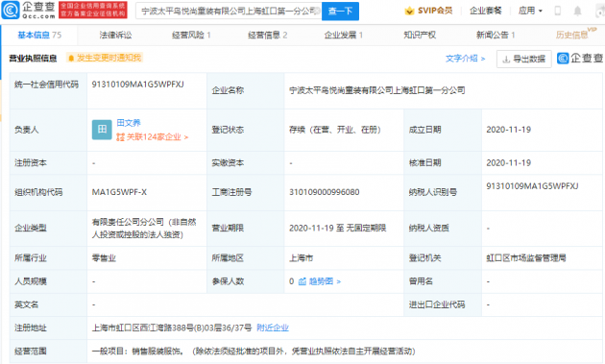The width and height of the screenshot is (605, 364).
Task: Open the 应用 dropdown menu
Action: point(530,11)
